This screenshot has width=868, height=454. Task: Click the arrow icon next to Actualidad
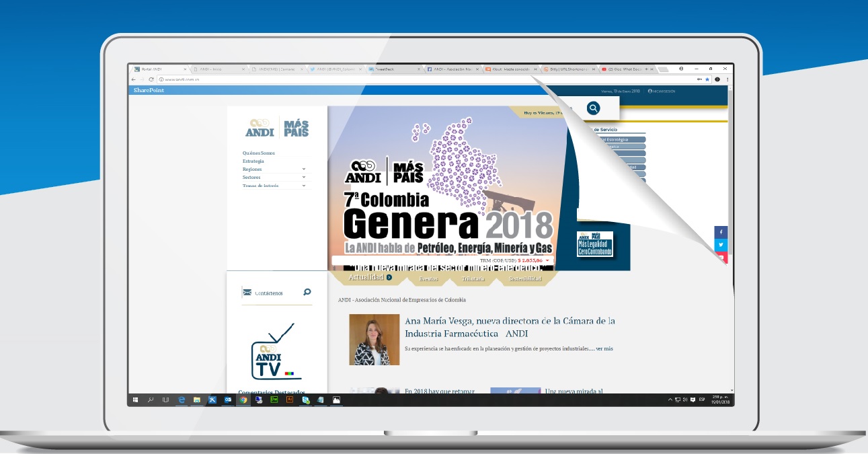click(389, 277)
